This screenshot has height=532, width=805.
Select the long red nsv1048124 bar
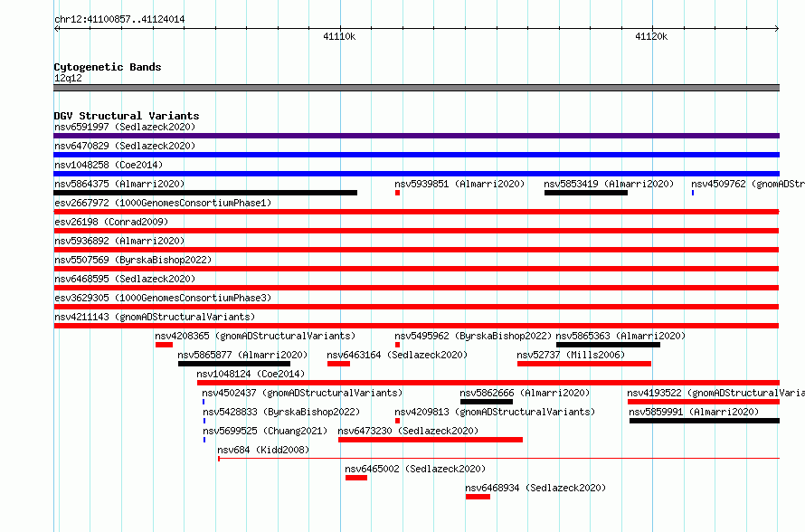click(488, 383)
